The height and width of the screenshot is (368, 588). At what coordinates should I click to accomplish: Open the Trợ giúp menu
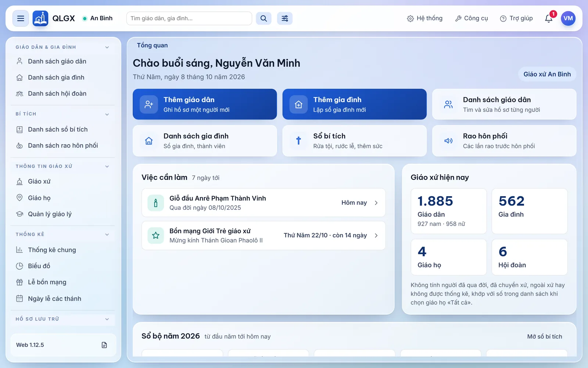click(516, 18)
